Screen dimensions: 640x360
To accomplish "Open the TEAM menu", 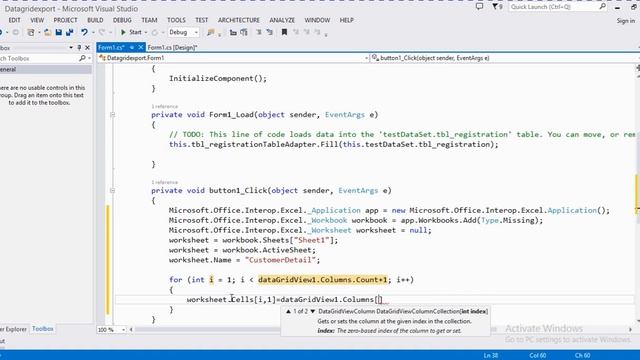I will 149,20.
